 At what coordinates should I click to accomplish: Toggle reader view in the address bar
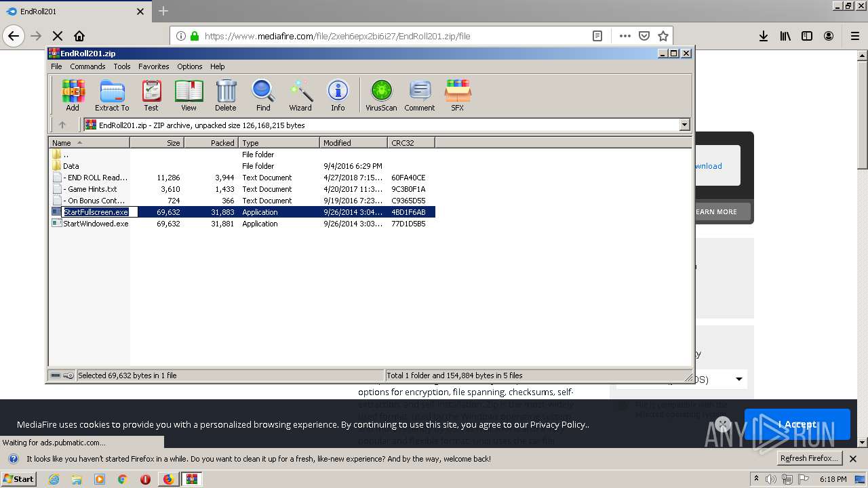(597, 36)
